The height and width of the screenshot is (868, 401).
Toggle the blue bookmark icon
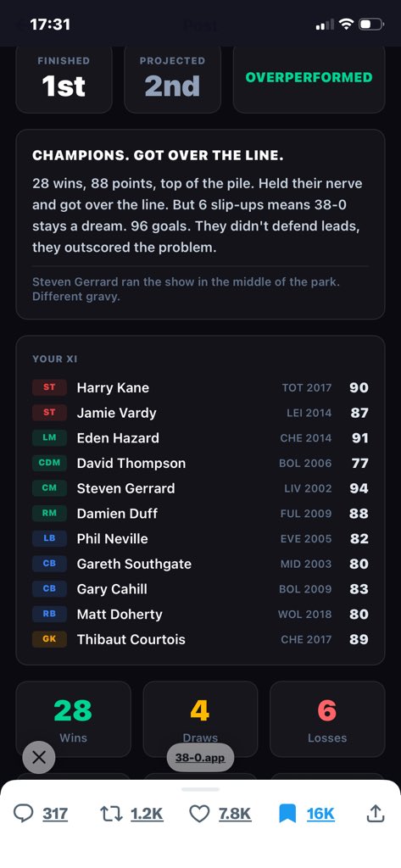pyautogui.click(x=287, y=814)
